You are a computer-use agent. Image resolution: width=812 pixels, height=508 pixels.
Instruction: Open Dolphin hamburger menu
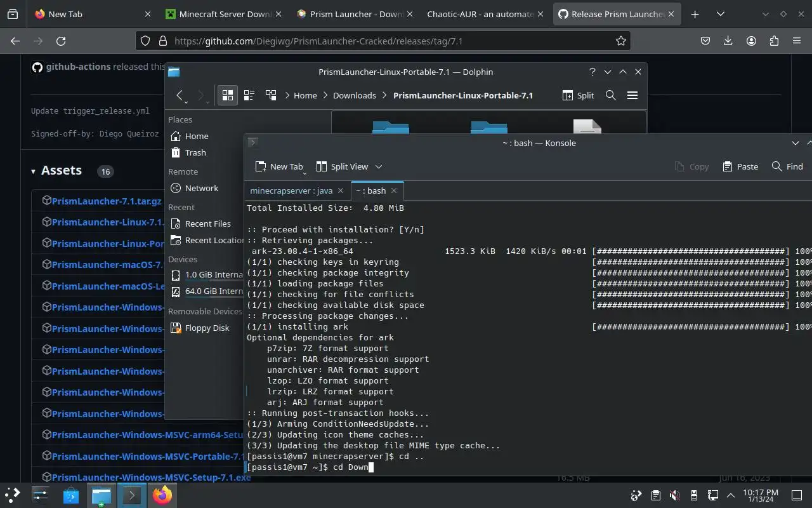click(x=632, y=95)
